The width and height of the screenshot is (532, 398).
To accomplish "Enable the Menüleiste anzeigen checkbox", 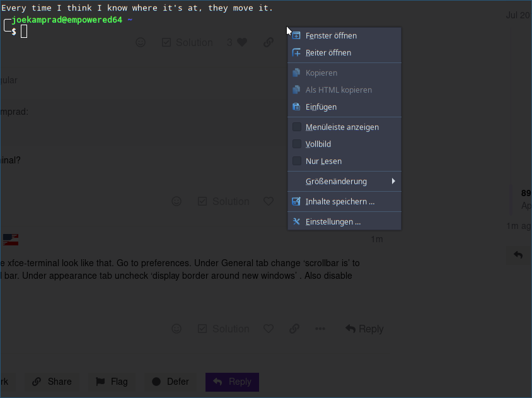I will (297, 127).
